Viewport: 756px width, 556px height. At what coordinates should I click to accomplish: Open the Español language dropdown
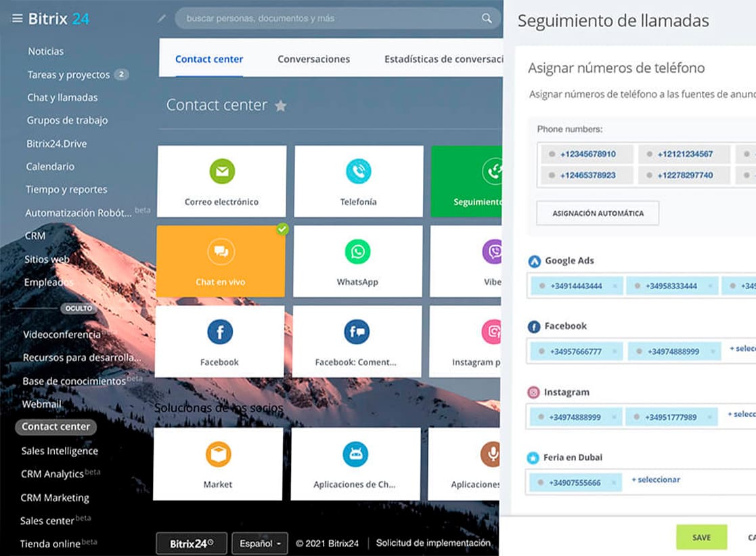click(260, 543)
